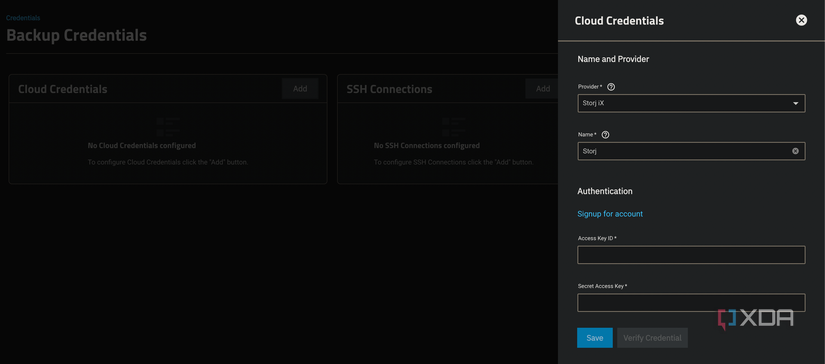Viewport: 825px width, 364px height.
Task: Click the Cloud Credentials panel title
Action: 619,21
